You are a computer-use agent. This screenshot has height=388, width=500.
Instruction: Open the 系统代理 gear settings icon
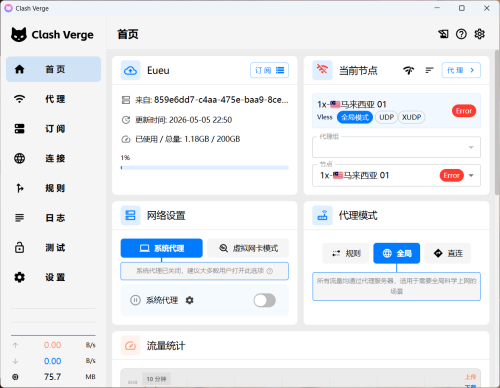(x=189, y=300)
